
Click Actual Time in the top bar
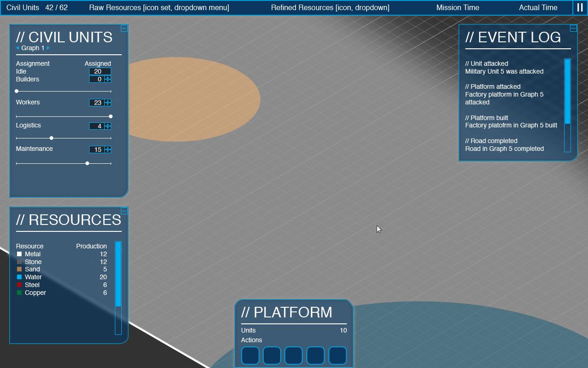click(x=538, y=7)
